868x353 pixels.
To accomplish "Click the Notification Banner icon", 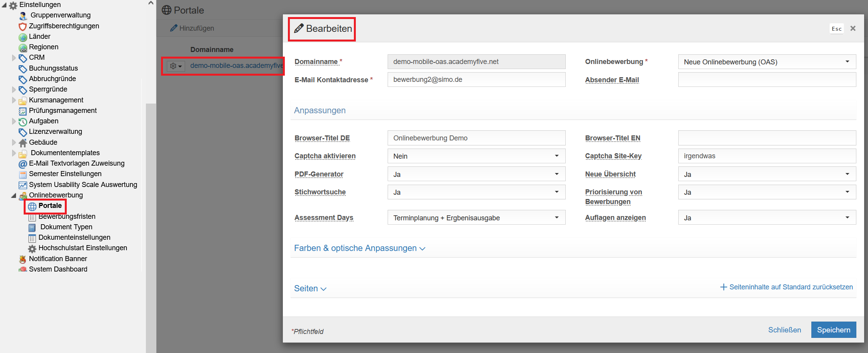I will [x=23, y=259].
